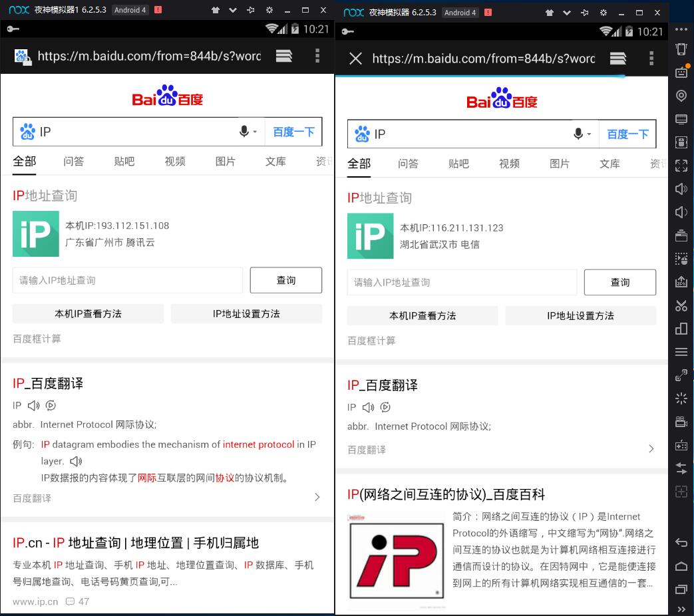Expand the 百度翻译 result with its chevron
694x616 pixels.
(x=317, y=498)
